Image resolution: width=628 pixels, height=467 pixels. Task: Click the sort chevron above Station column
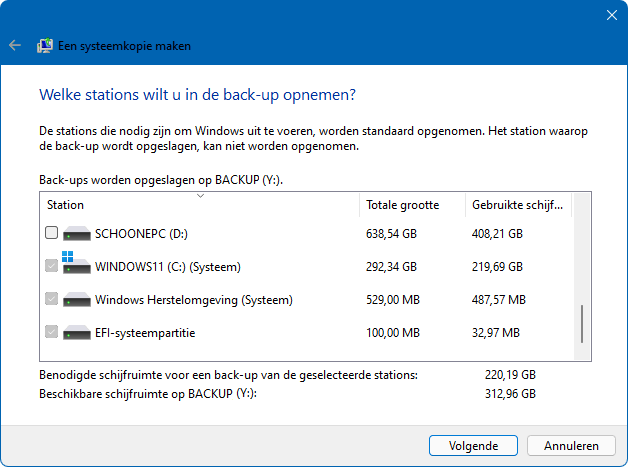point(201,196)
